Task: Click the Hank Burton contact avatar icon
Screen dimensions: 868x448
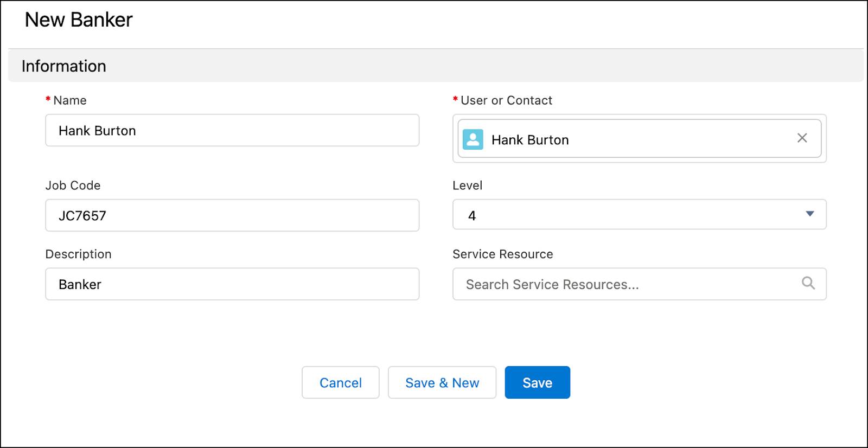Action: coord(473,139)
